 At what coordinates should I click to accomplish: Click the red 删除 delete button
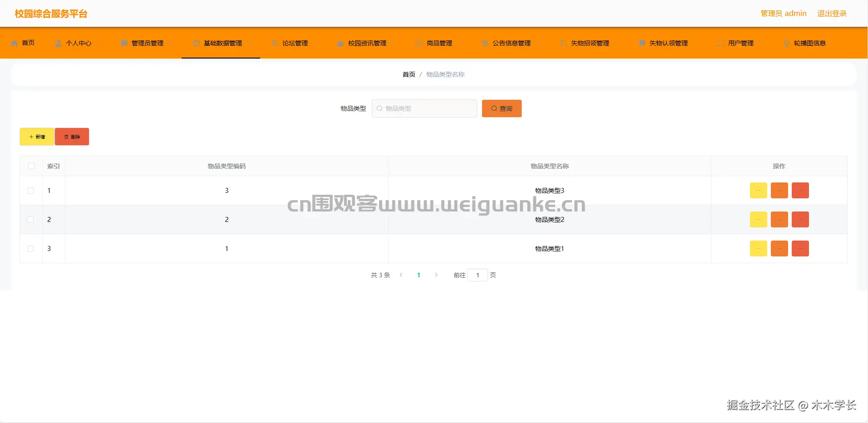coord(72,137)
